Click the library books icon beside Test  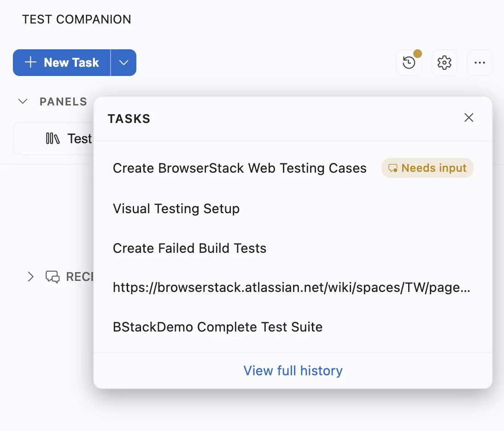(x=53, y=139)
